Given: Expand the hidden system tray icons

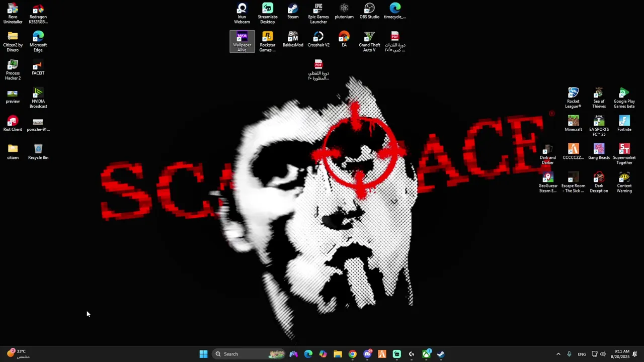Looking at the screenshot, I should coord(558,354).
